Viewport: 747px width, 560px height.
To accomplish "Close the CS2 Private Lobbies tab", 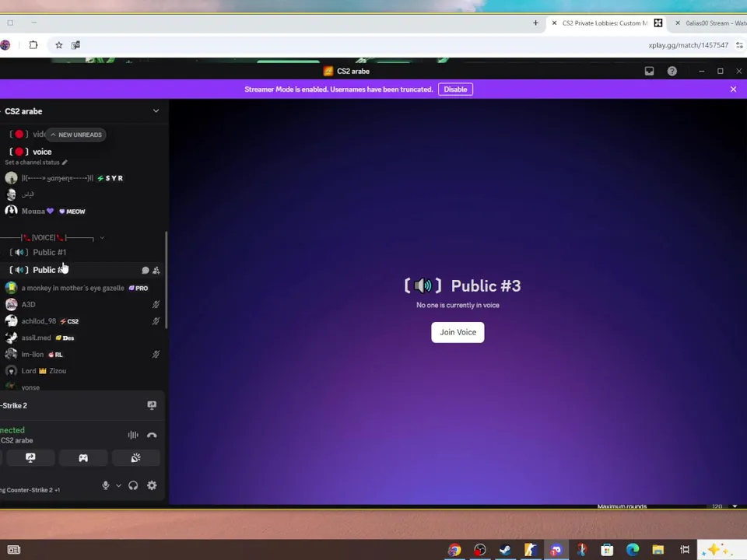I will (554, 23).
